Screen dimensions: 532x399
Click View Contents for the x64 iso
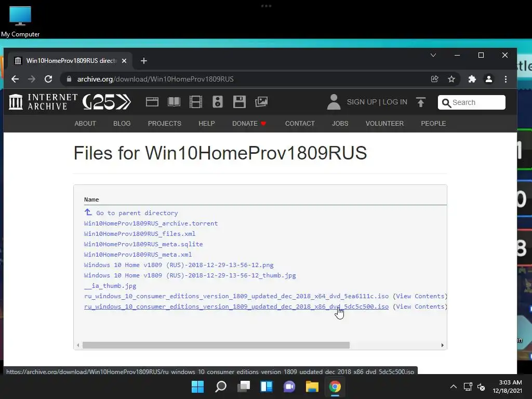pos(420,296)
